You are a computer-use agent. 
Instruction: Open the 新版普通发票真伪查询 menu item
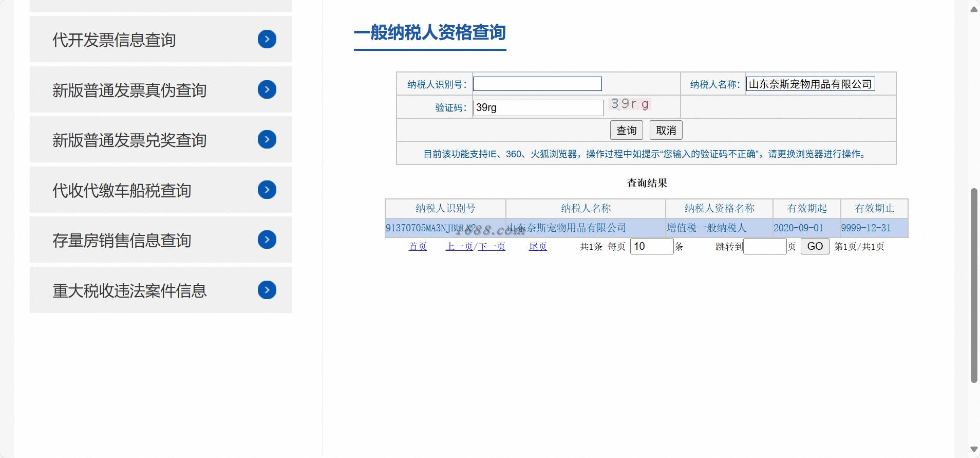tap(161, 89)
